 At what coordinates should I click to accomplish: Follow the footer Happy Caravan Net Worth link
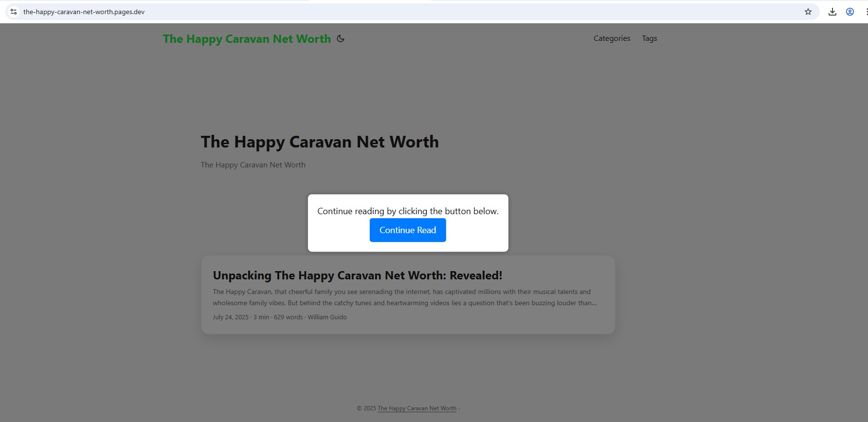(417, 408)
